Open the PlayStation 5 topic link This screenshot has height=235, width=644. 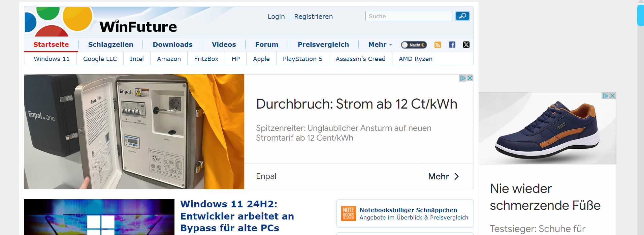click(x=302, y=59)
